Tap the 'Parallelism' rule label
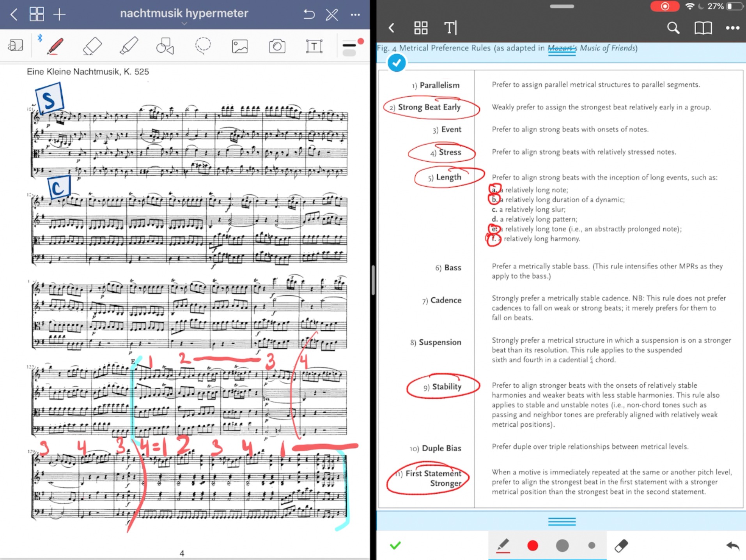 pyautogui.click(x=439, y=85)
